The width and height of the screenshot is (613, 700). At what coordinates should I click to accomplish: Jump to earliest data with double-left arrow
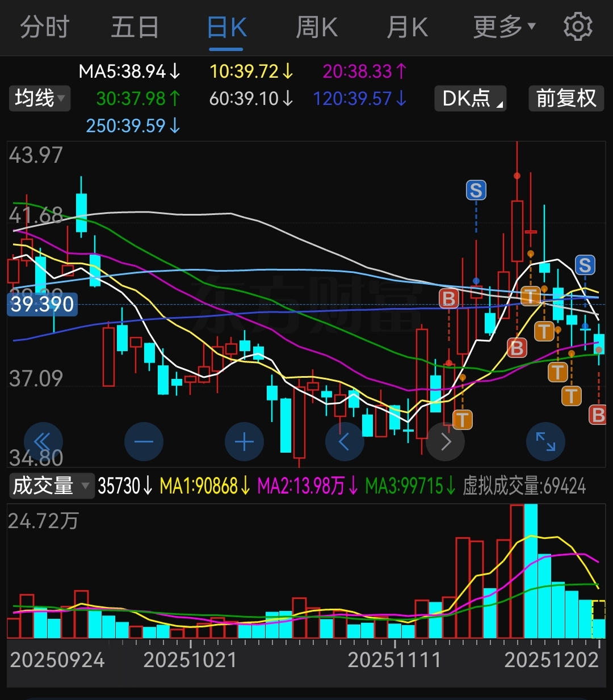pyautogui.click(x=44, y=441)
